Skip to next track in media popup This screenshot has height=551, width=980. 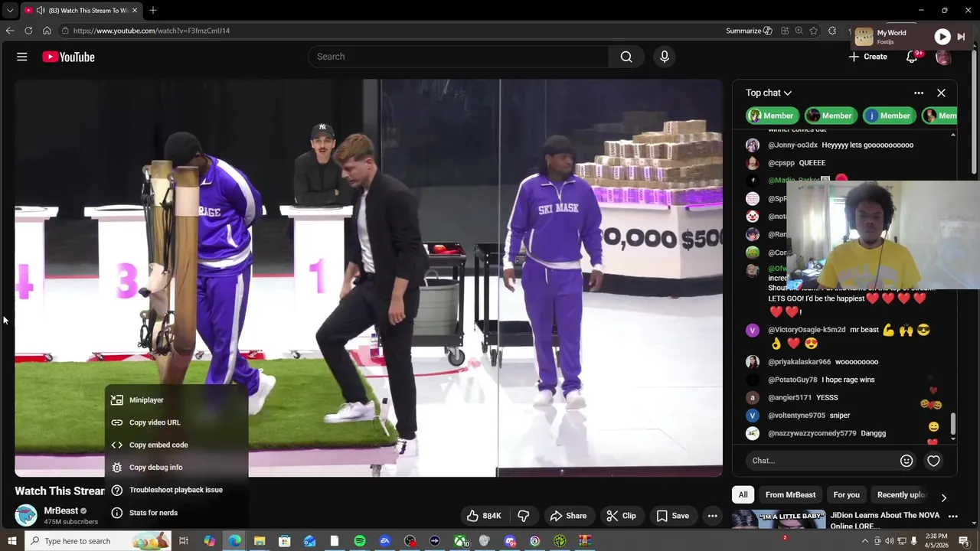[962, 37]
